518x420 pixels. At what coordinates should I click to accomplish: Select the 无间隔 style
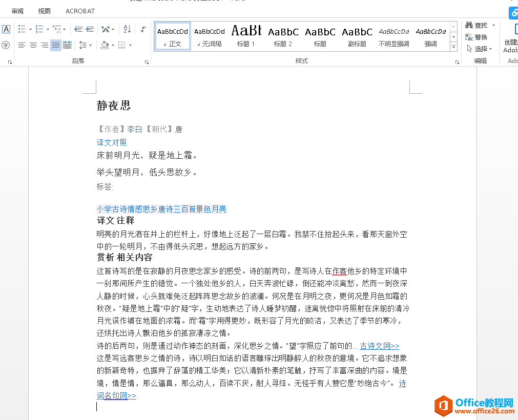[210, 36]
